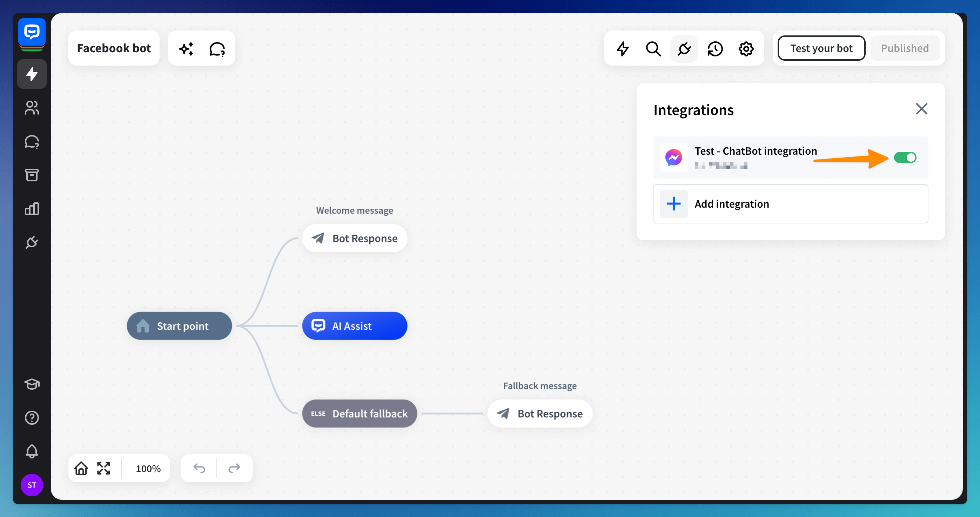Open the ST user avatar menu
The width and height of the screenshot is (980, 517).
pyautogui.click(x=32, y=485)
